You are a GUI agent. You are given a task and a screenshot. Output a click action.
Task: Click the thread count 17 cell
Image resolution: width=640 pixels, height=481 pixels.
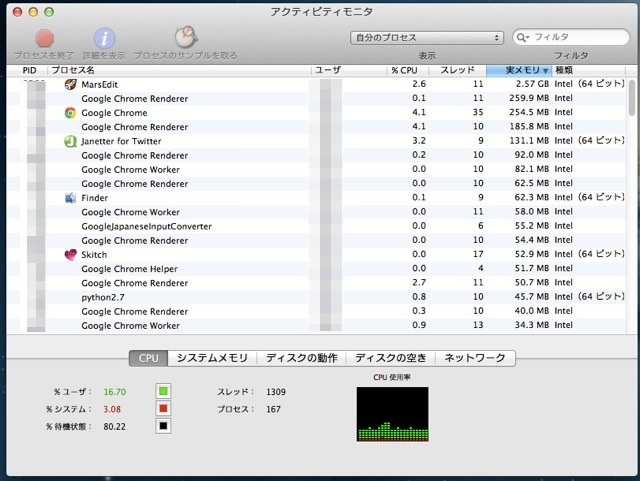(478, 254)
